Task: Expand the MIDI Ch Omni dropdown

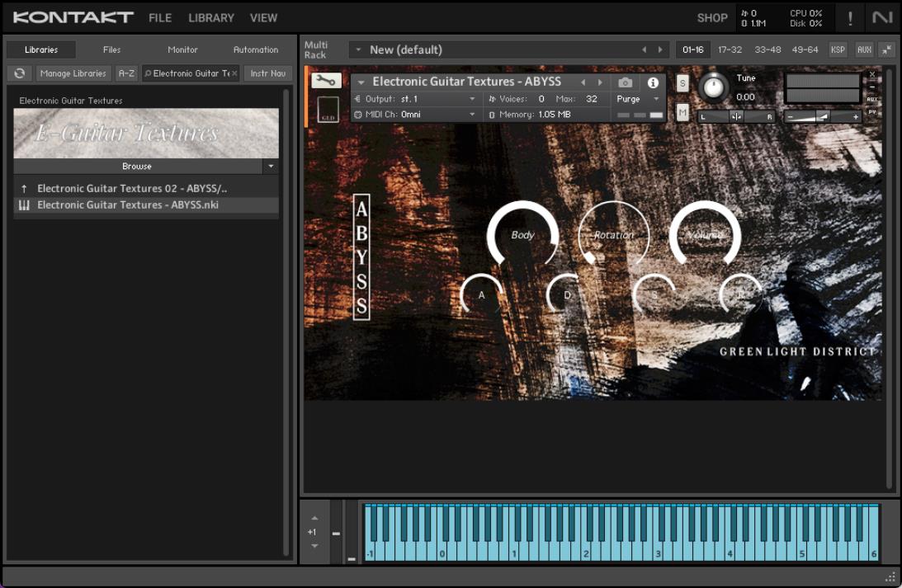Action: pyautogui.click(x=472, y=115)
